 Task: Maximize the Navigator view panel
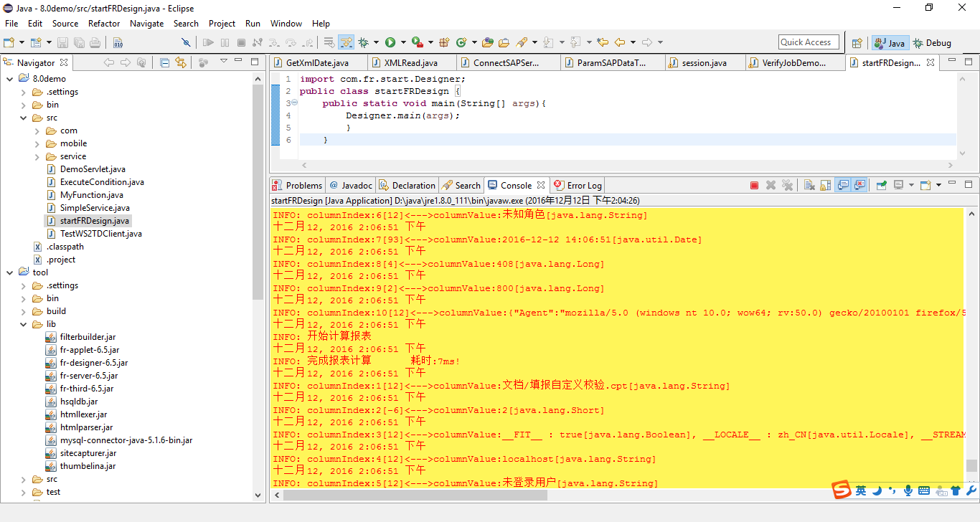(255, 62)
